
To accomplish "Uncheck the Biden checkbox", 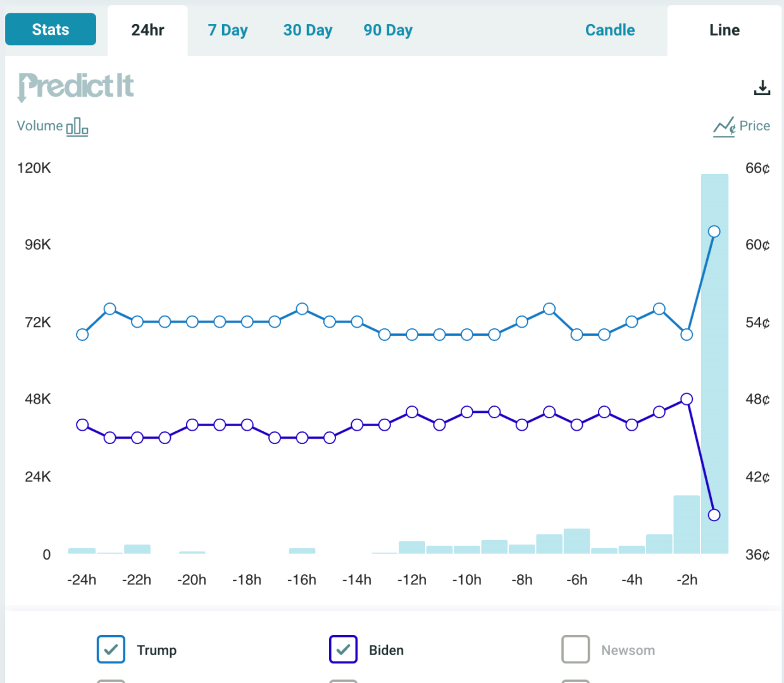I will click(343, 649).
